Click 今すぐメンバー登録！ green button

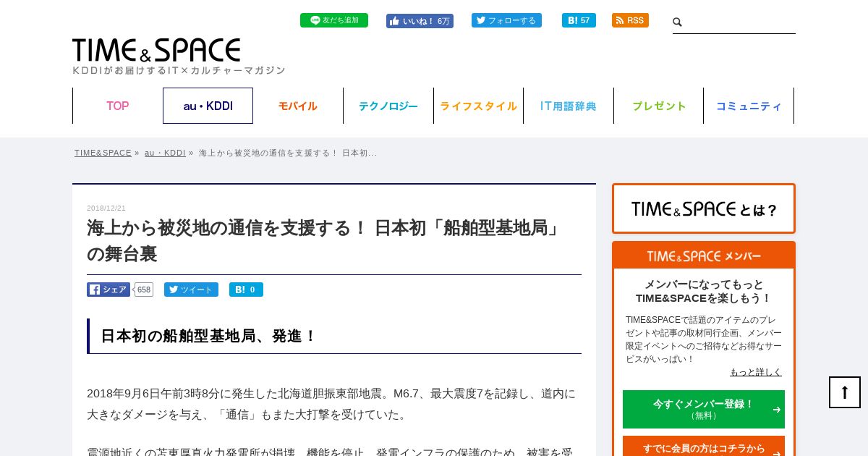pyautogui.click(x=704, y=409)
